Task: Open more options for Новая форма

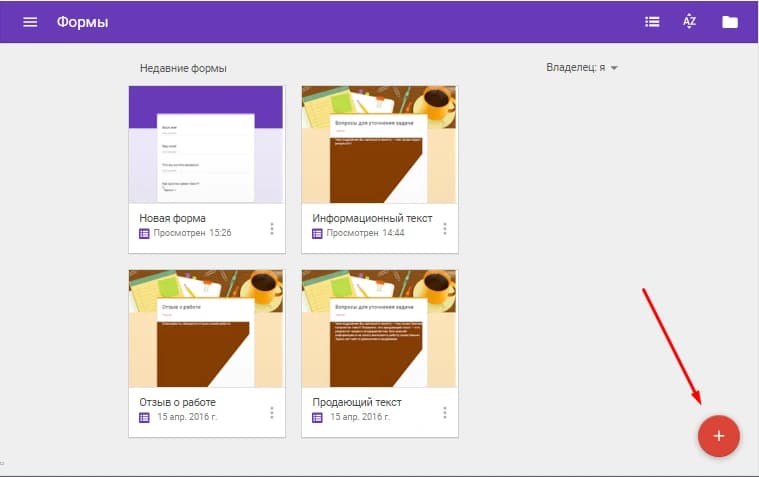Action: point(271,229)
